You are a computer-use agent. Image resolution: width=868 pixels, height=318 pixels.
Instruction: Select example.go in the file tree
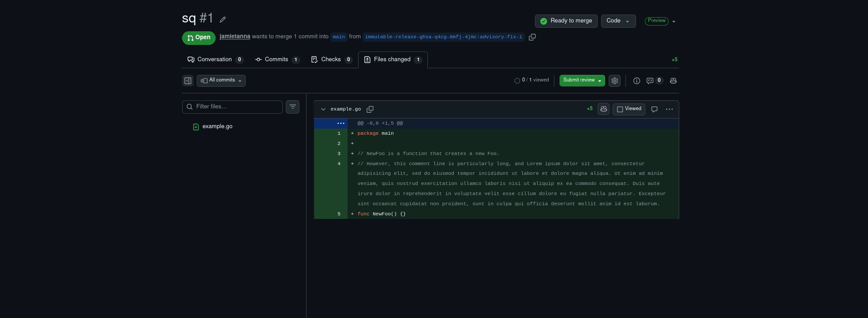click(x=217, y=126)
